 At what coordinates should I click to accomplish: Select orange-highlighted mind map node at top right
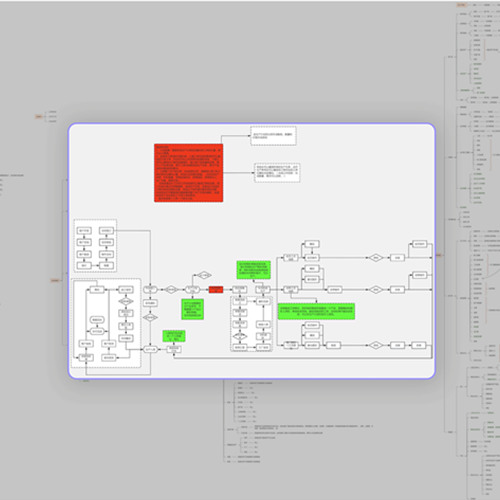(x=461, y=5)
